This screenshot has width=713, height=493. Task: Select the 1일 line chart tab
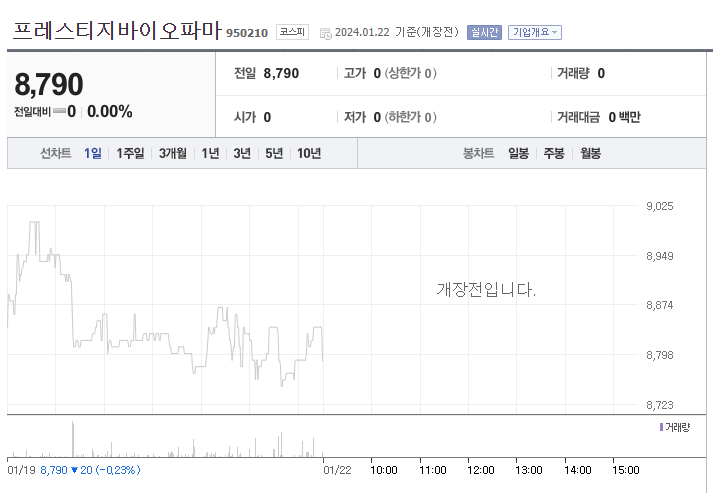pos(93,153)
